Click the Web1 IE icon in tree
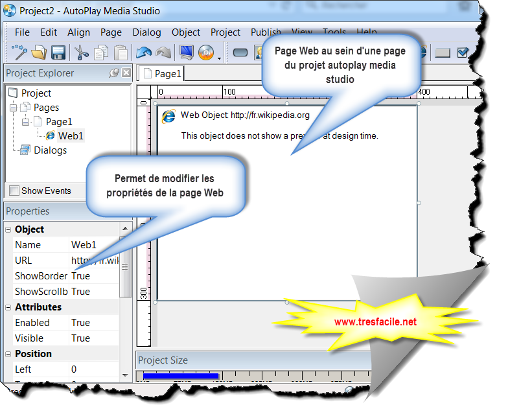Image resolution: width=508 pixels, height=420 pixels. (x=51, y=135)
